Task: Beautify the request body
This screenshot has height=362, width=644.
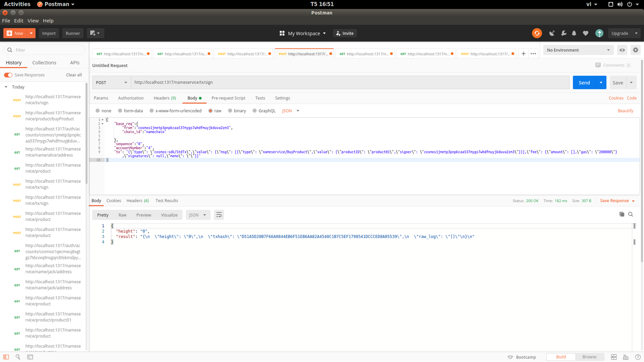Action: (x=625, y=111)
